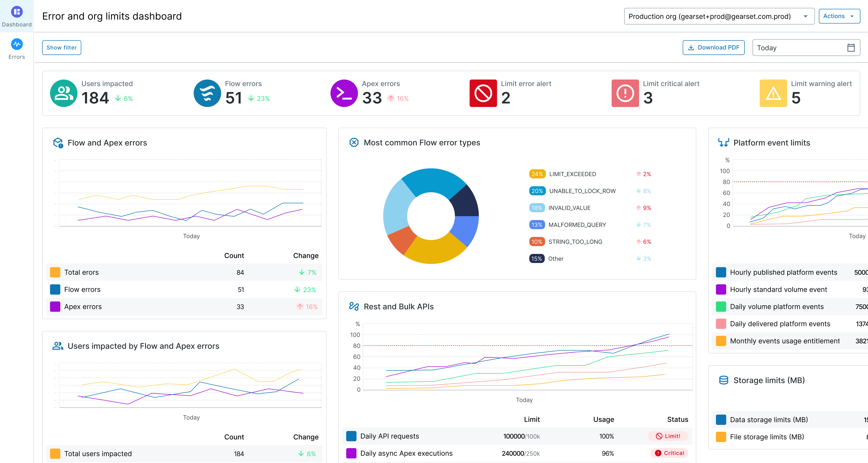
Task: Click the calendar icon in Today field
Action: pos(851,47)
